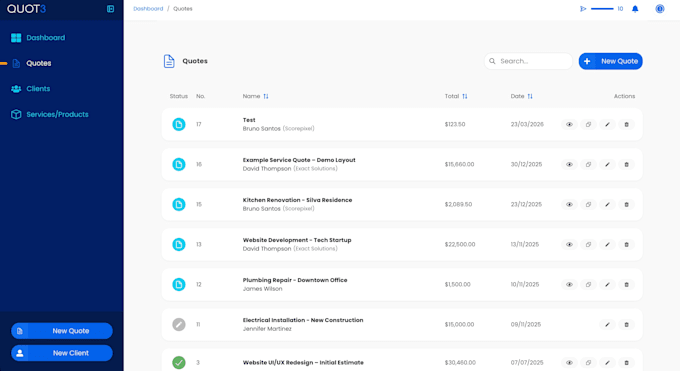The height and width of the screenshot is (371, 680).
Task: Click the sidebar New Quote button
Action: pyautogui.click(x=62, y=331)
